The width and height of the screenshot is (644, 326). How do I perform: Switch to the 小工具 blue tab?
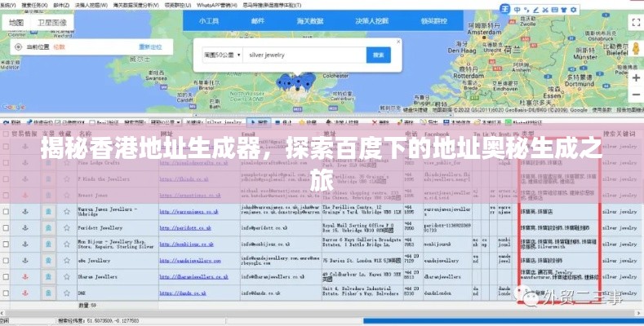pyautogui.click(x=209, y=21)
